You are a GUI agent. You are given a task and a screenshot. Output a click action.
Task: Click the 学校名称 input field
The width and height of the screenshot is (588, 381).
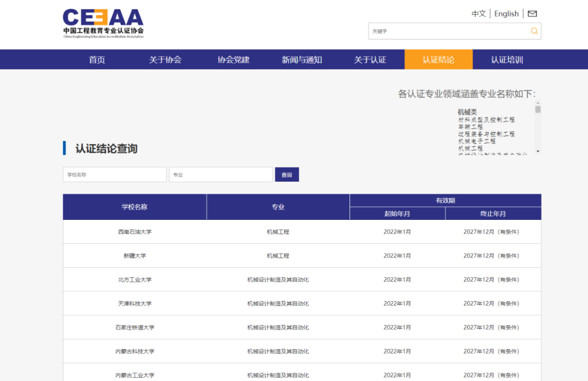[x=114, y=175]
